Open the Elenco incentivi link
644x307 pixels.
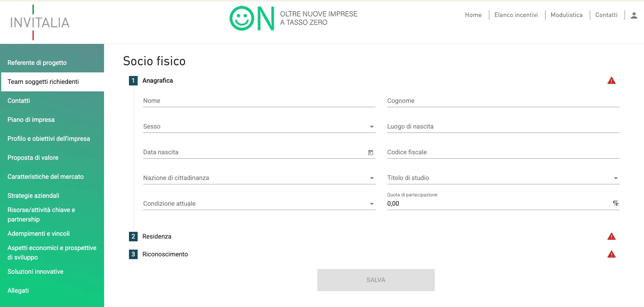pyautogui.click(x=516, y=15)
